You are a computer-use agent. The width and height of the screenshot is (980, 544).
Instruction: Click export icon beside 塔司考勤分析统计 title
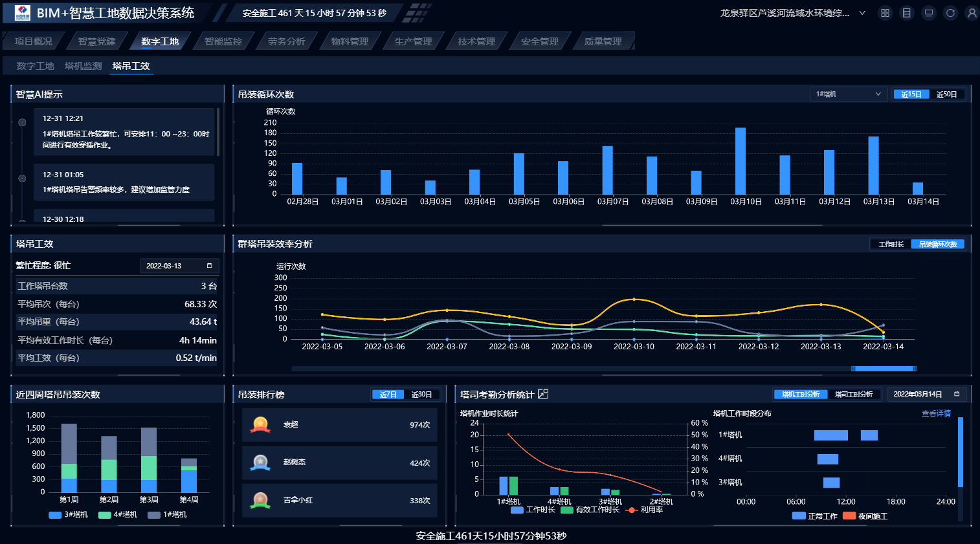coord(543,394)
